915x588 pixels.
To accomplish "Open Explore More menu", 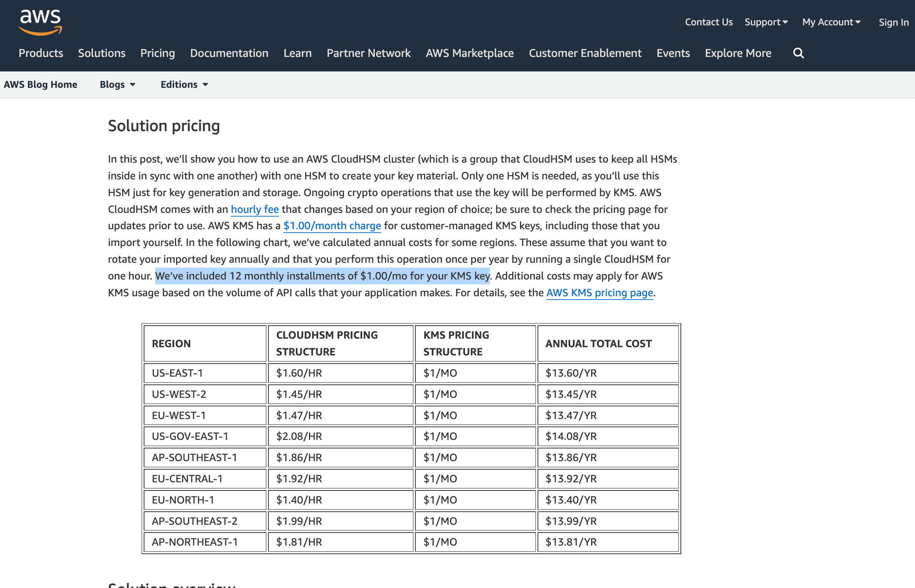I will 738,53.
